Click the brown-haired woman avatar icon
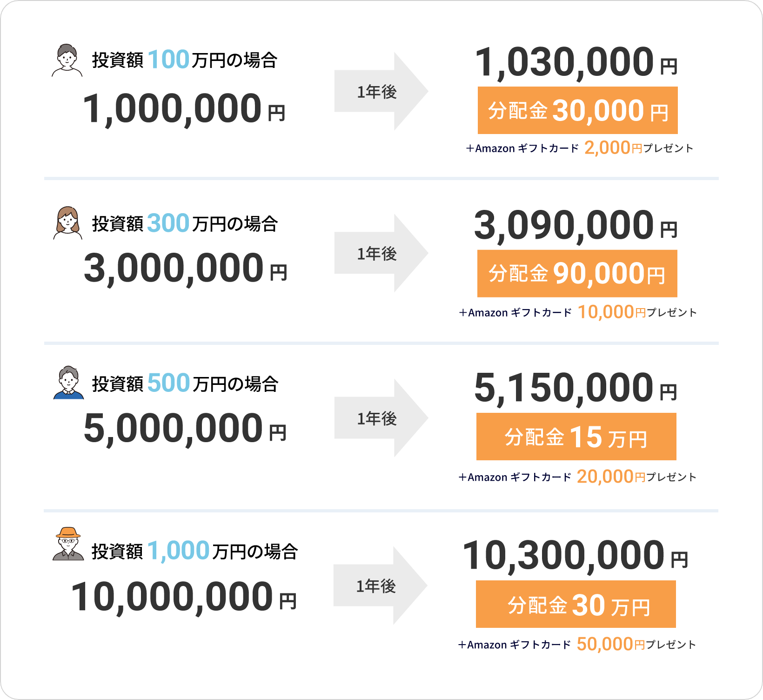Screen dimensions: 763x700 pyautogui.click(x=68, y=223)
